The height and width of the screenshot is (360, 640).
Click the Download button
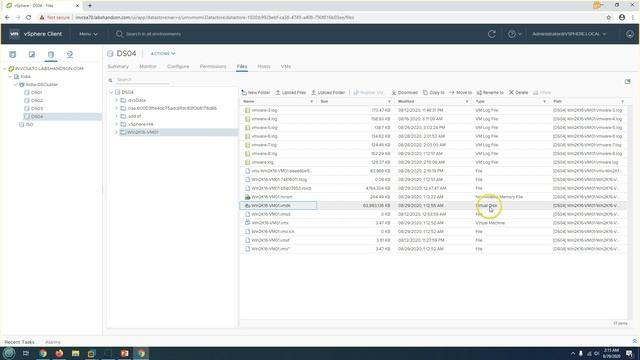pos(404,93)
